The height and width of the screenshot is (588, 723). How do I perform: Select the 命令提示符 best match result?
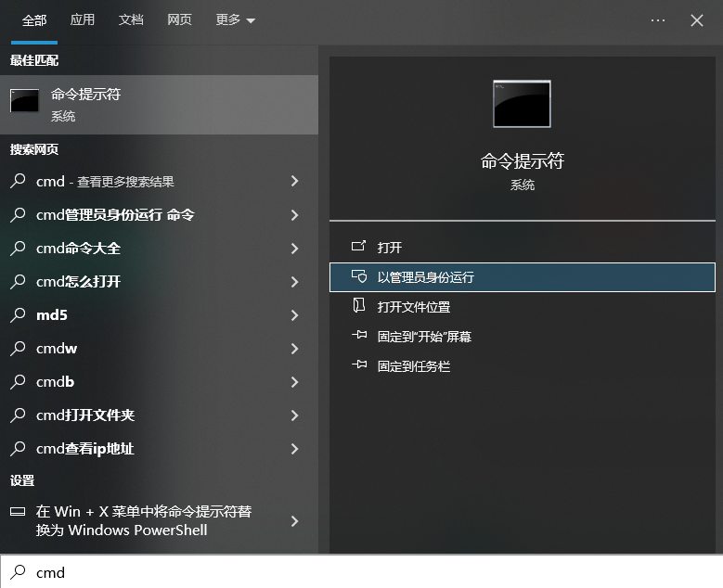[x=159, y=105]
